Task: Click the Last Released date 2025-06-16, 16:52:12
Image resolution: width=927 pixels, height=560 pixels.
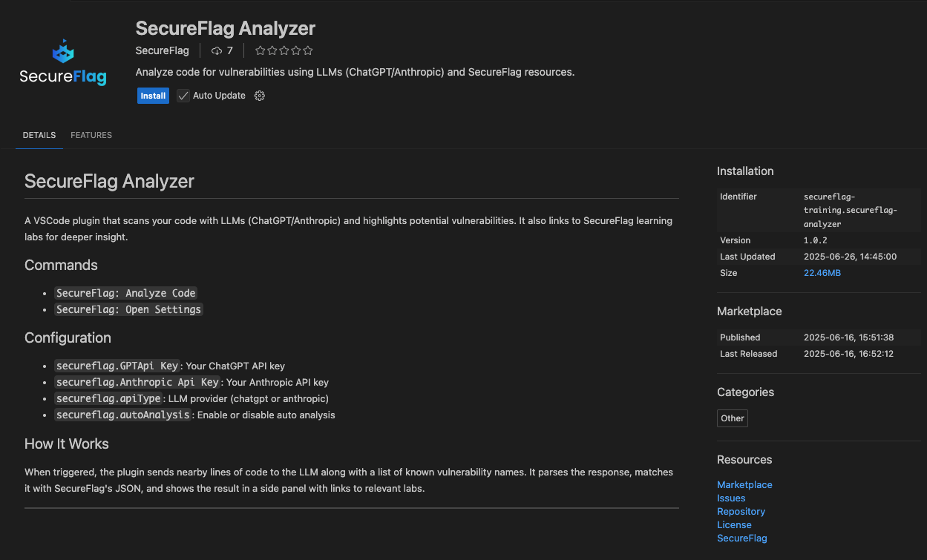Action: 848,354
